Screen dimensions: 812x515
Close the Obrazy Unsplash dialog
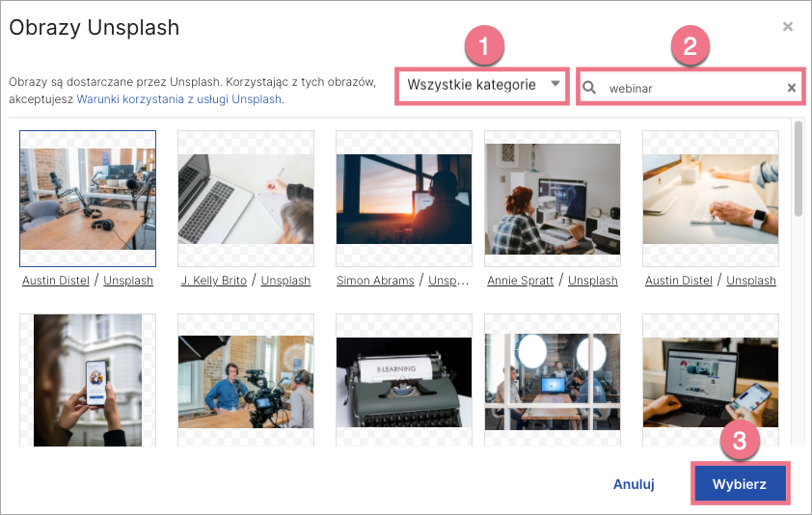click(x=788, y=27)
